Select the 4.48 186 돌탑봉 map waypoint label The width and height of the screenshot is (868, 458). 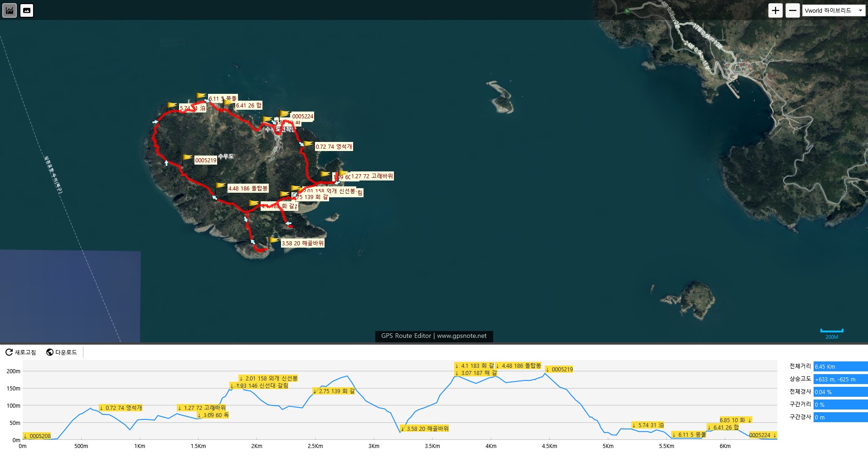coord(248,188)
